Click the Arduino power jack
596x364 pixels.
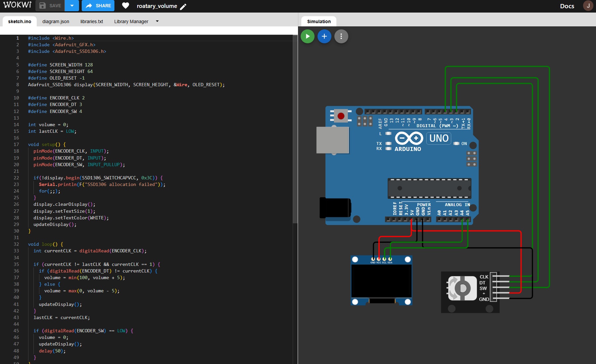(335, 208)
